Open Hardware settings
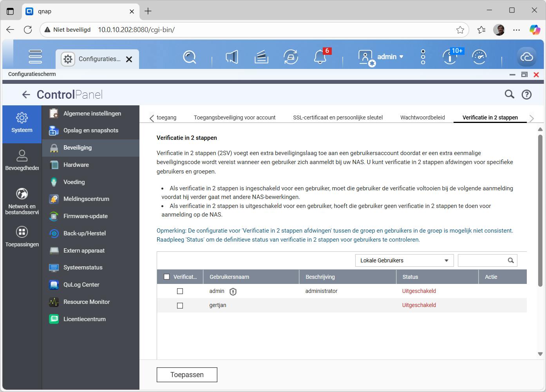The image size is (546, 392). point(90,165)
